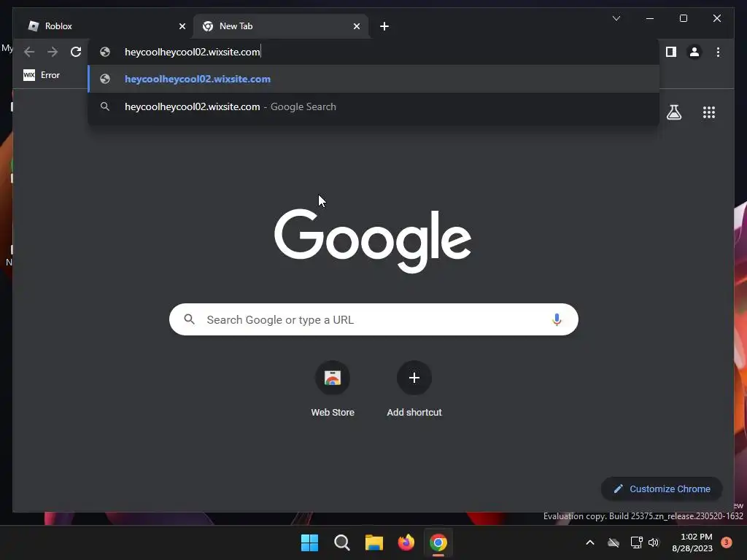Open the network status tray icon
Screen dimensions: 747x560
point(636,542)
